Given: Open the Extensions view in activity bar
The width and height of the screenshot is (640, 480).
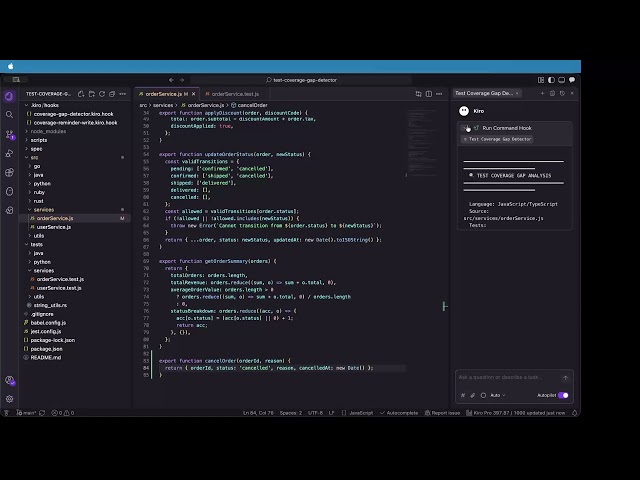Looking at the screenshot, I should [x=9, y=172].
